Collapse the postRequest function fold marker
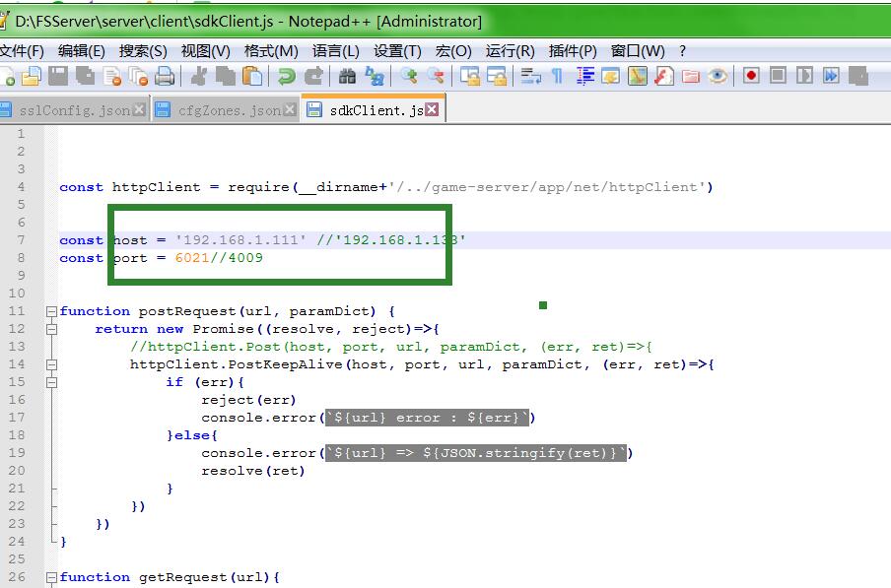Screen dimensions: 891x588 [51, 311]
